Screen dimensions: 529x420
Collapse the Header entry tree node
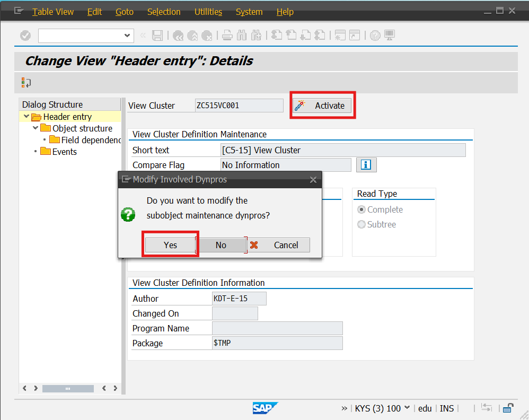pyautogui.click(x=27, y=117)
